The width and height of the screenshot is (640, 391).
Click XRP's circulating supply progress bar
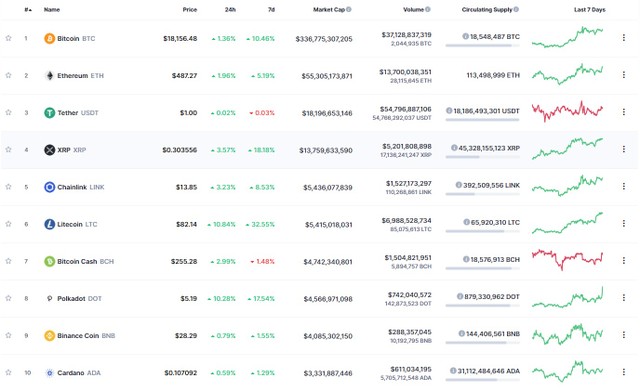[482, 157]
